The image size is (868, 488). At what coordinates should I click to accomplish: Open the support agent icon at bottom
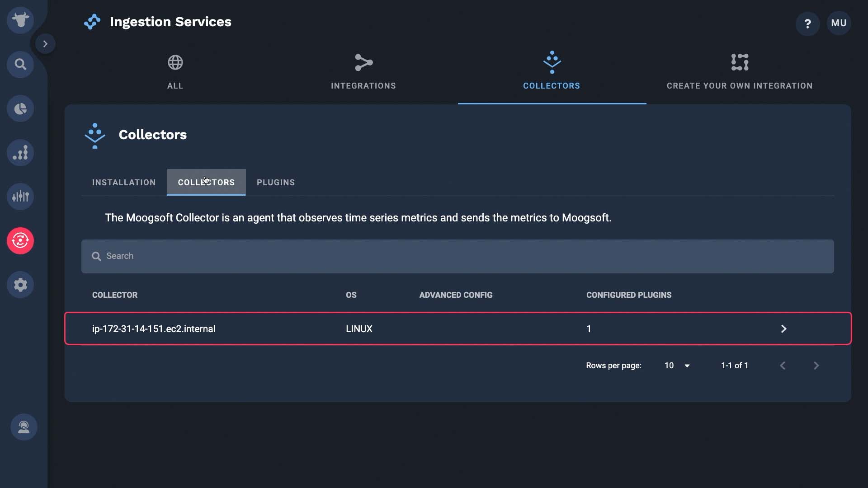24,427
